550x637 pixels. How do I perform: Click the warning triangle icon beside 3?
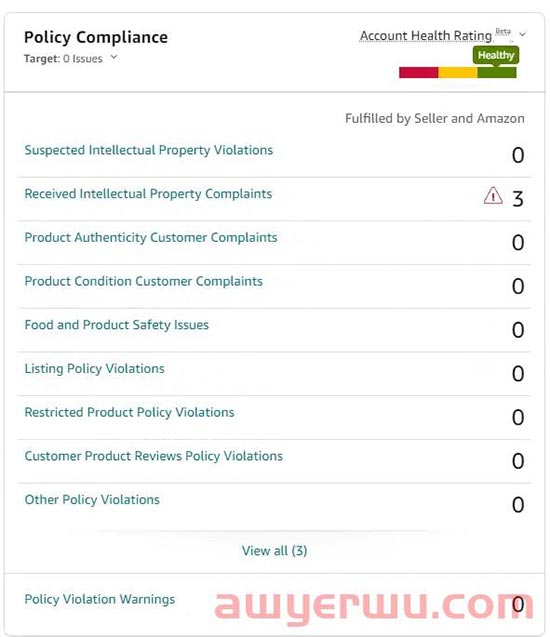coord(493,195)
